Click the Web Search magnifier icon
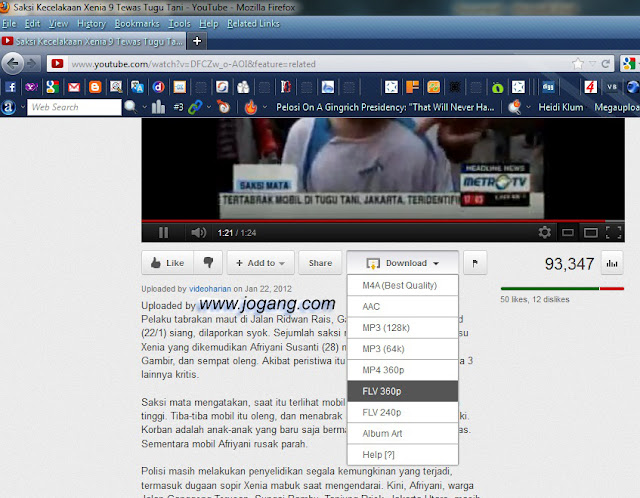This screenshot has width=640, height=498. 130,107
